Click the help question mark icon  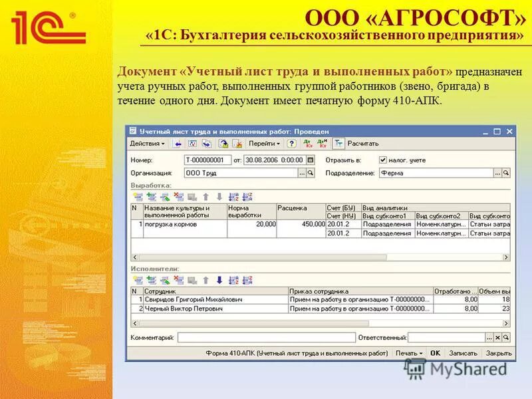pyautogui.click(x=293, y=142)
